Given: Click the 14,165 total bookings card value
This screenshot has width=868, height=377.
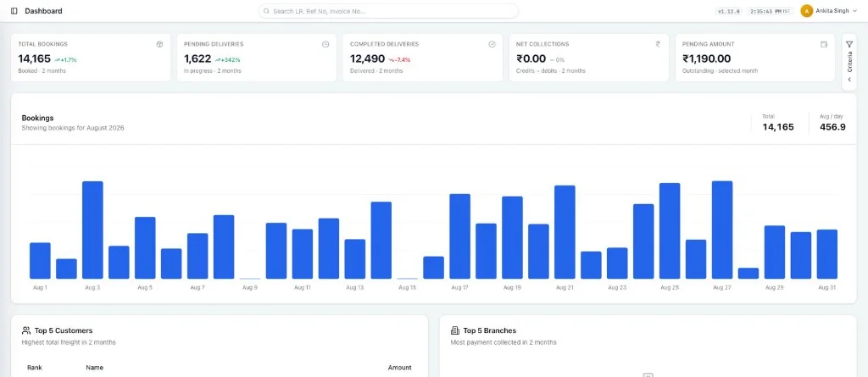Looking at the screenshot, I should 34,58.
